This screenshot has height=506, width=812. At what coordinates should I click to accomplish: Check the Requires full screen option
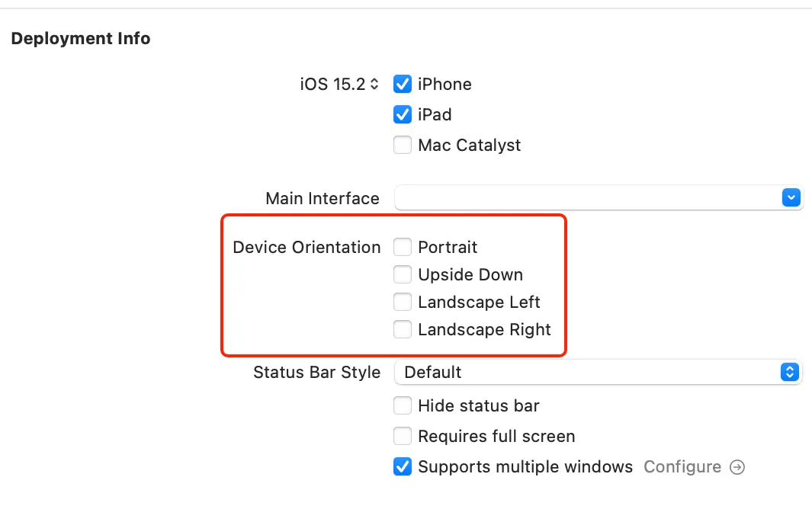click(403, 436)
